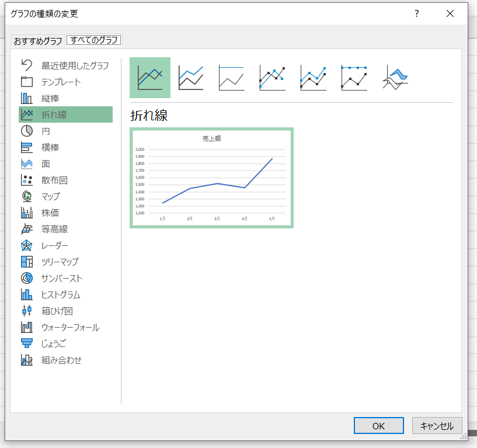Close the グラフの種類の変更 dialog

tap(450, 13)
